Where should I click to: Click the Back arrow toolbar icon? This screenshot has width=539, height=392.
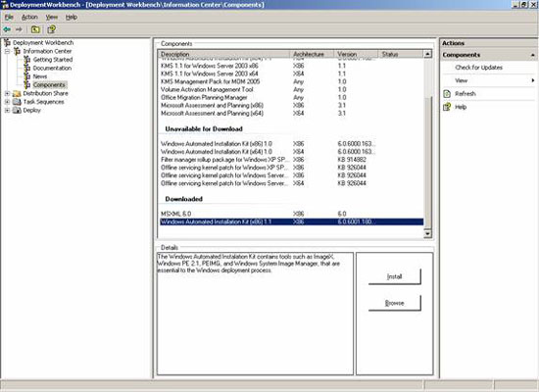[7, 29]
